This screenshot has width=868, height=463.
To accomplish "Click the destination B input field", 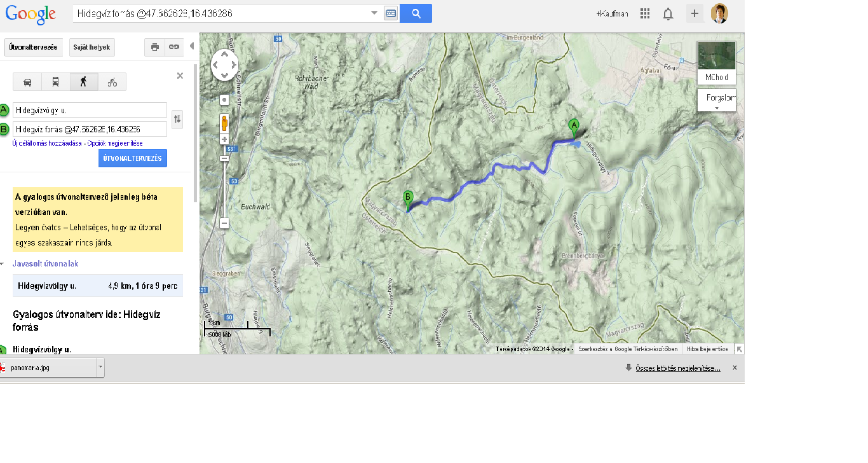I will click(90, 128).
